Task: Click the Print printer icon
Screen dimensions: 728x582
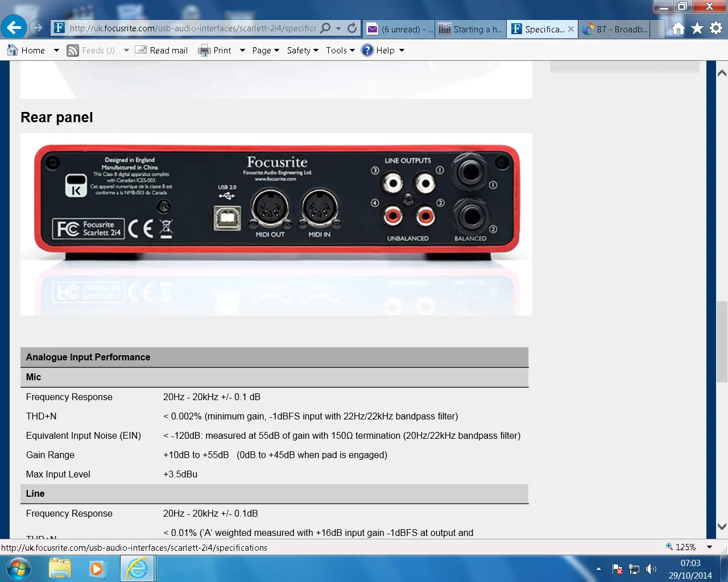Action: (204, 51)
